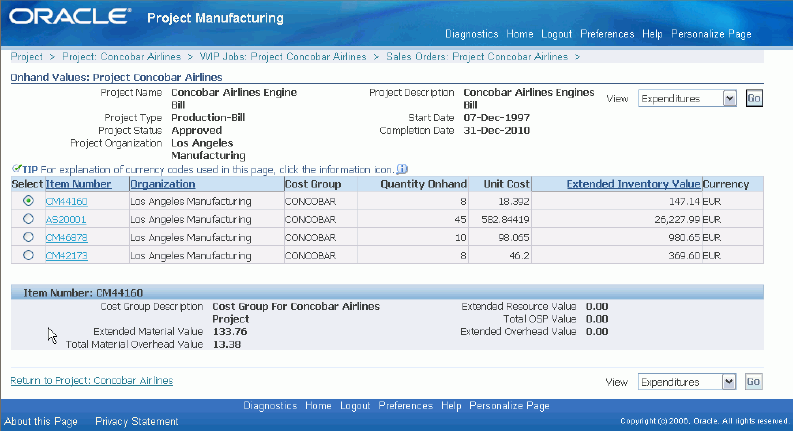The width and height of the screenshot is (793, 431).
Task: Click the footer Diagnostics link
Action: point(270,406)
